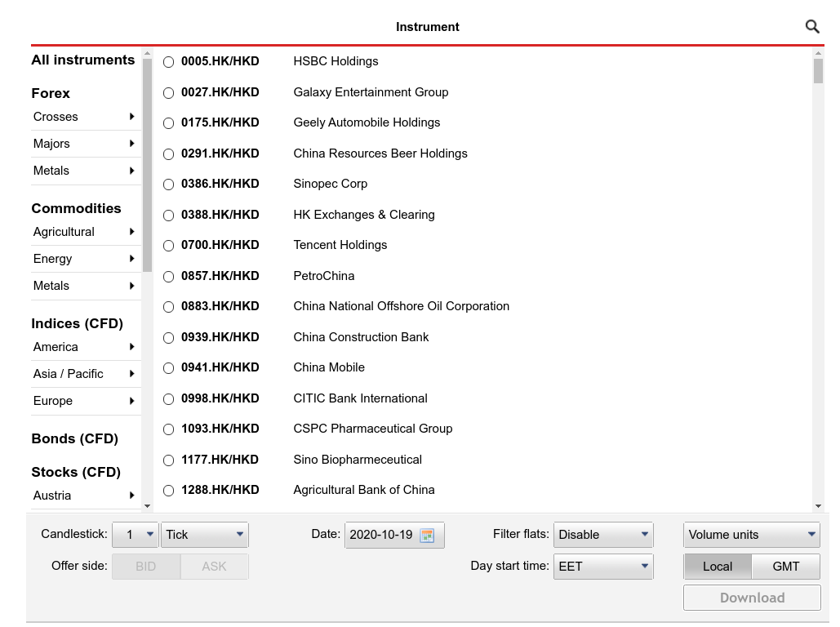Screen dimensions: 840x627
Task: Open the Tick period dropdown
Action: click(x=205, y=534)
